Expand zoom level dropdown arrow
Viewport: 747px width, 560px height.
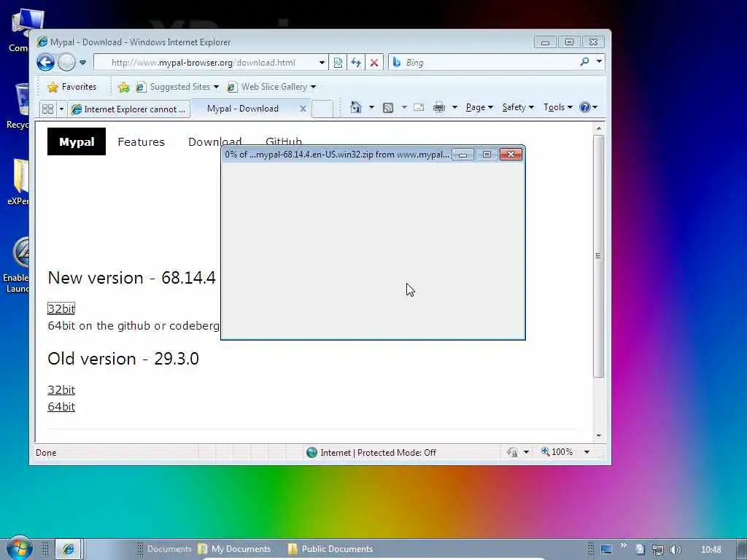click(x=587, y=452)
